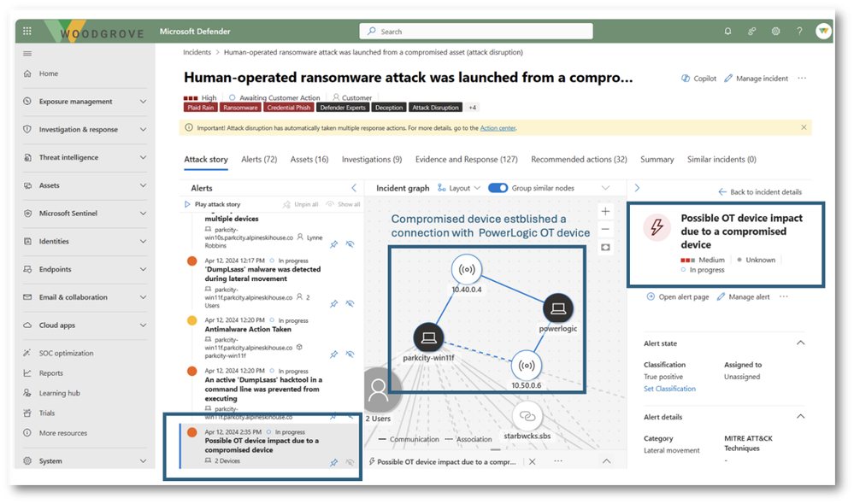The width and height of the screenshot is (854, 504).
Task: Select the 10.40.0.4 network node
Action: [x=466, y=269]
